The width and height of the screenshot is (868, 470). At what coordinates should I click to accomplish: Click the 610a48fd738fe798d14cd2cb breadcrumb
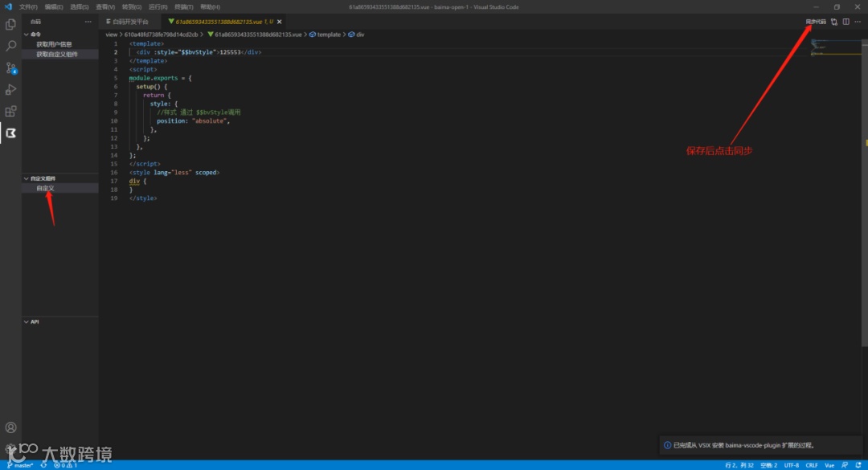[x=161, y=35]
